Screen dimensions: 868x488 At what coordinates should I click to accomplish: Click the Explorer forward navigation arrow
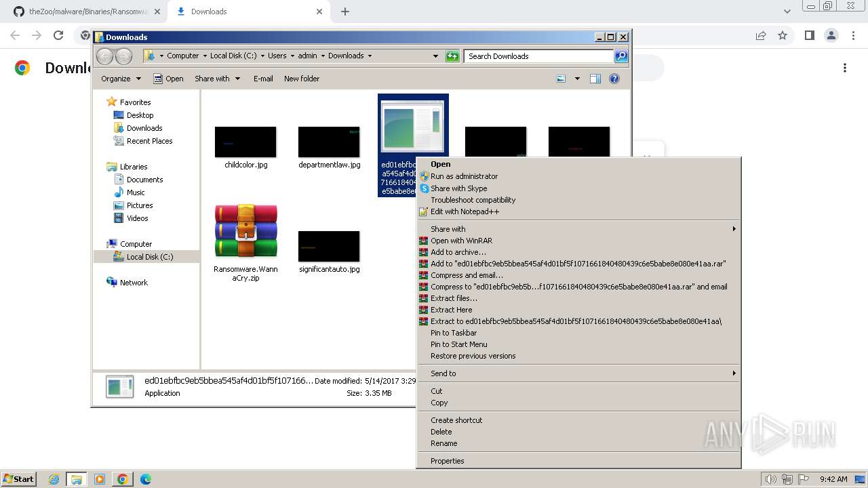(x=123, y=56)
